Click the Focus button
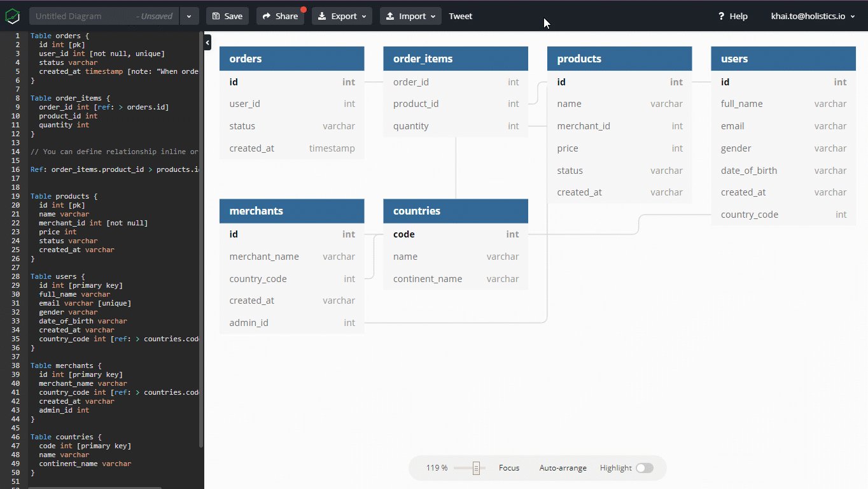The width and height of the screenshot is (868, 489). [508, 467]
